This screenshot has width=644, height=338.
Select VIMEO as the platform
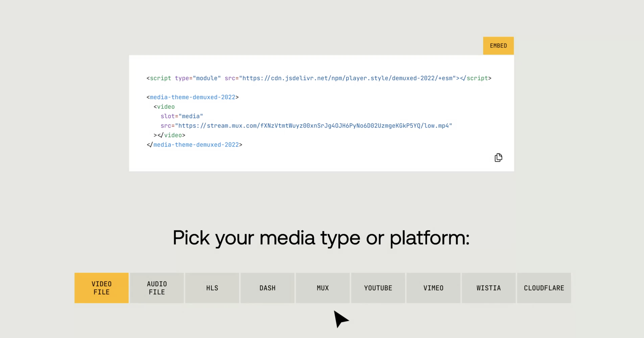point(433,288)
